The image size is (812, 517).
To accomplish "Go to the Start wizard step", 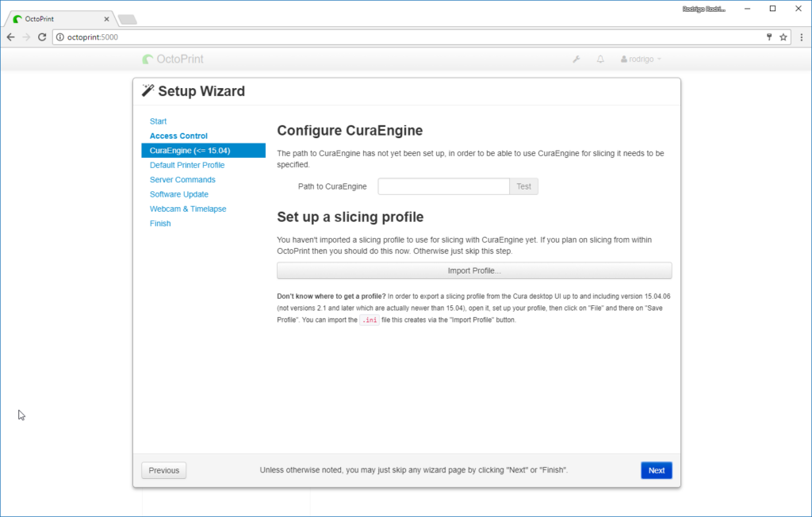I will [x=158, y=121].
